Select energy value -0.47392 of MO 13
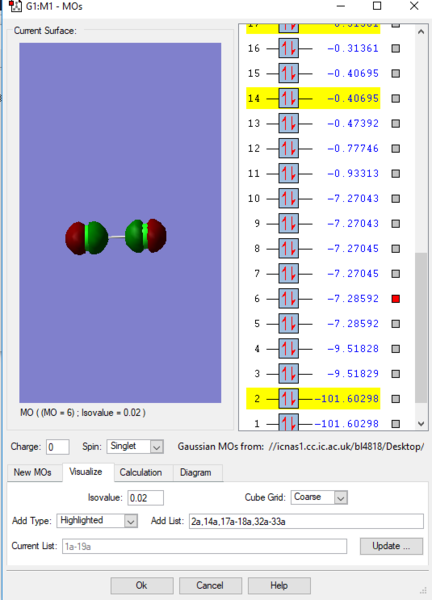Screen dimensions: 432x600 (353, 124)
